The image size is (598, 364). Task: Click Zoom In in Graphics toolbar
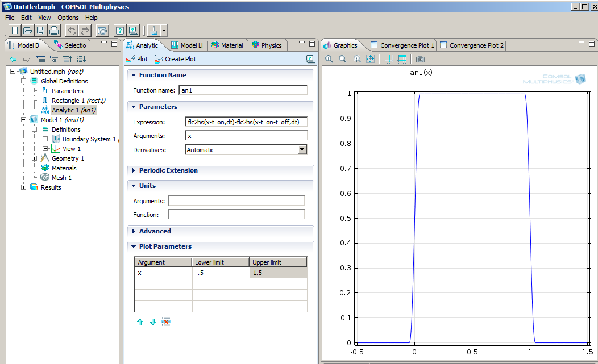click(329, 59)
